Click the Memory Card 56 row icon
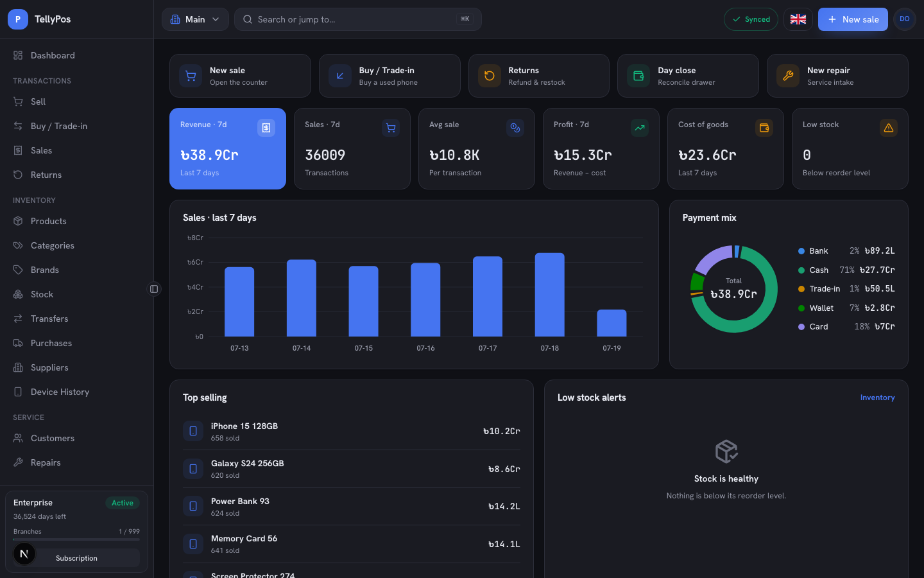 (193, 544)
